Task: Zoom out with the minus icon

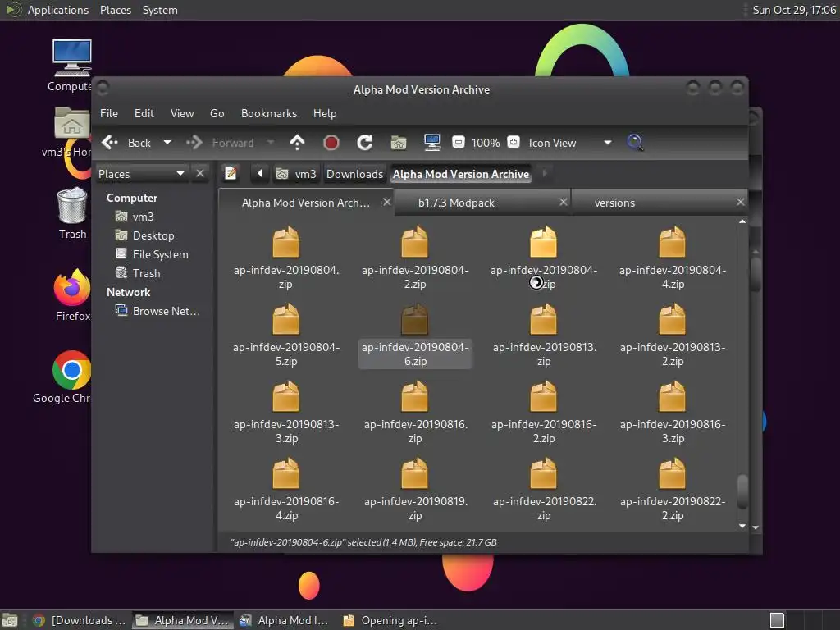Action: coord(458,142)
